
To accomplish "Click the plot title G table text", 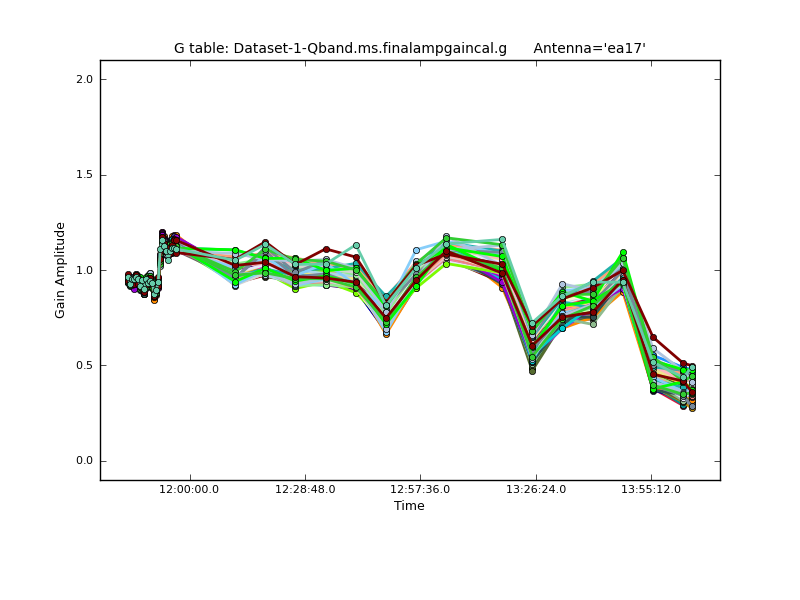I will coord(340,48).
